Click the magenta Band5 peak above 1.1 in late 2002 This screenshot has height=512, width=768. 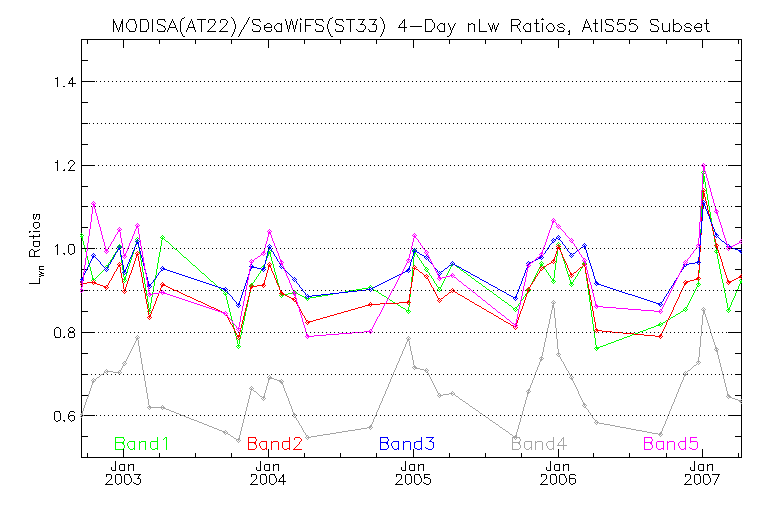pos(94,203)
